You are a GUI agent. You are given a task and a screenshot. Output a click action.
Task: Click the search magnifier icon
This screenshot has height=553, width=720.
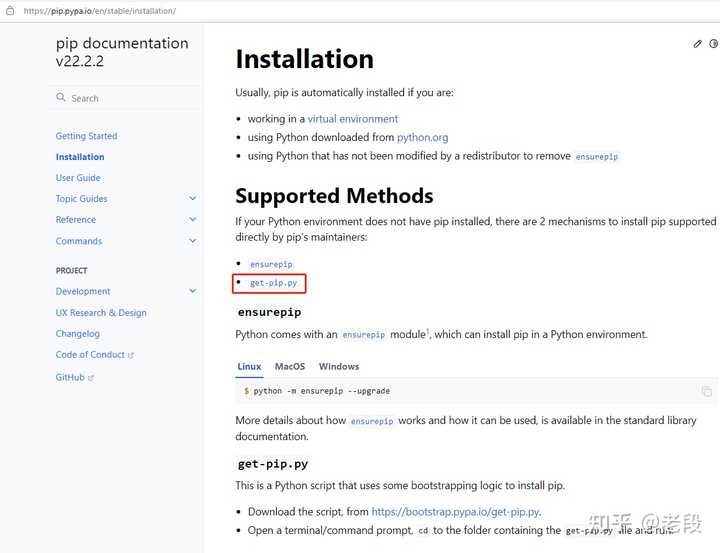[x=62, y=98]
